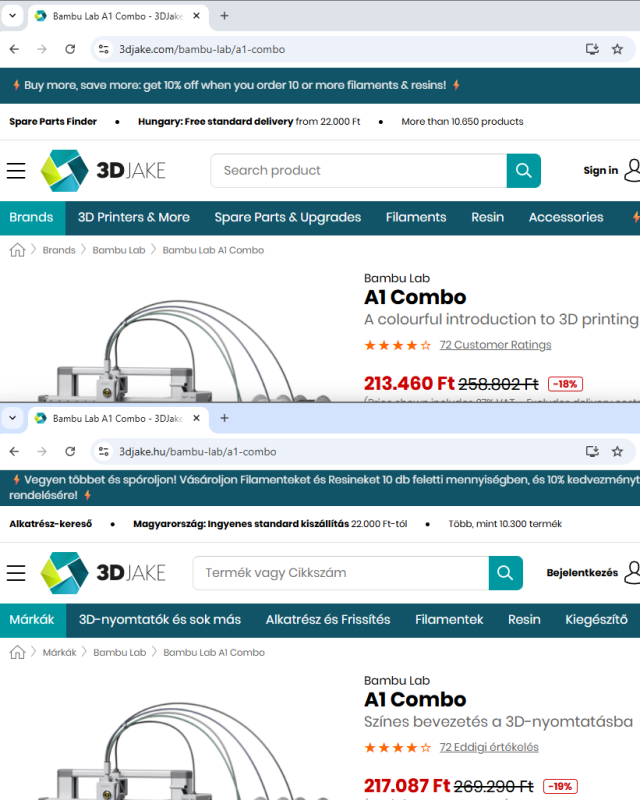Click the Search product input field
The height and width of the screenshot is (800, 640).
point(359,170)
